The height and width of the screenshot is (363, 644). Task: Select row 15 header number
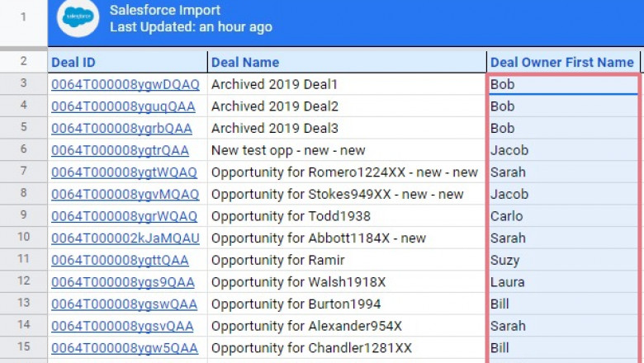point(23,348)
